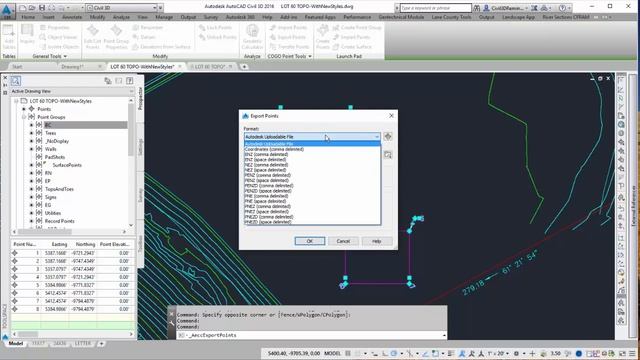640x360 pixels.
Task: Select PNEZD (comma delimited) format option
Action: click(269, 217)
